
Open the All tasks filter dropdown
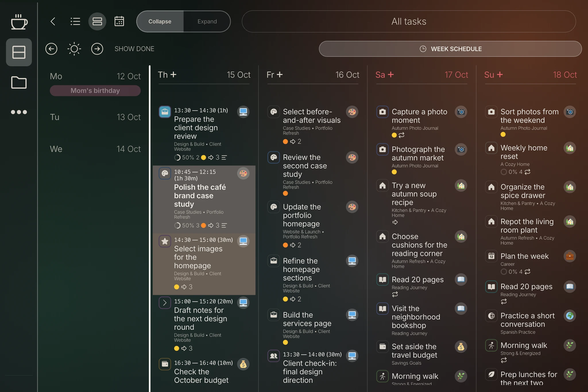pyautogui.click(x=409, y=22)
